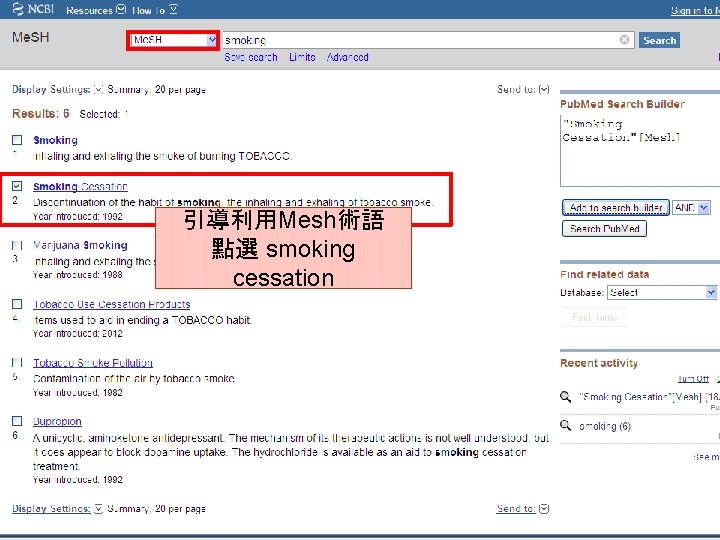Viewport: 720px width, 540px height.
Task: Click the blue Search button
Action: [659, 40]
